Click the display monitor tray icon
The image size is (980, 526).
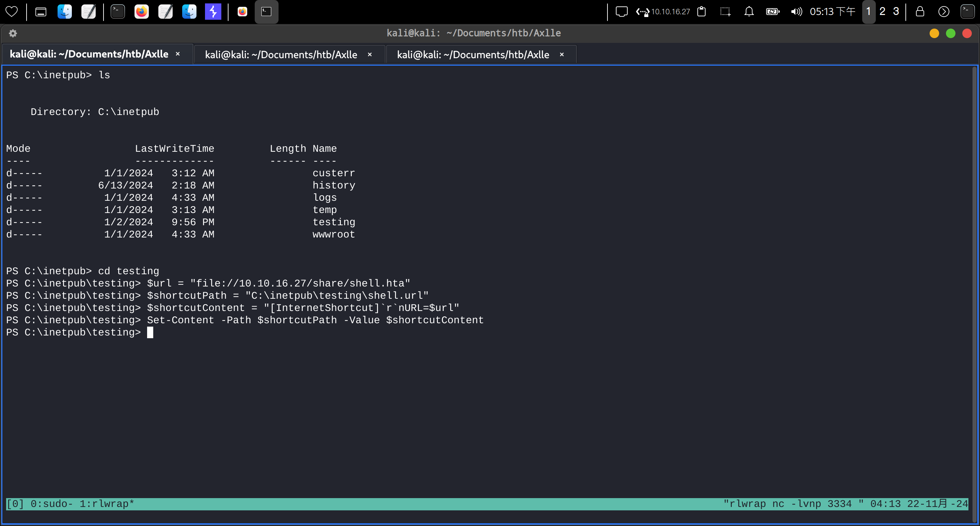[x=622, y=12]
